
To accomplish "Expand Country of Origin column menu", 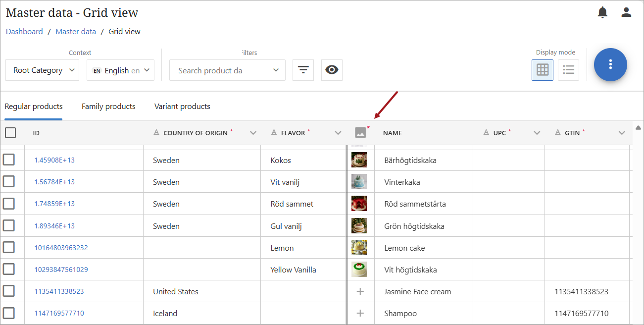I will point(253,133).
